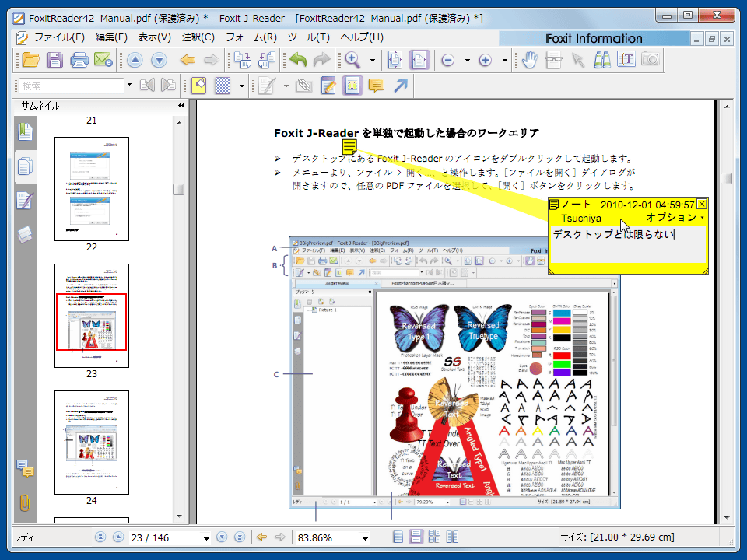Image resolution: width=747 pixels, height=560 pixels.
Task: Jump to the first page in status bar
Action: 100,537
